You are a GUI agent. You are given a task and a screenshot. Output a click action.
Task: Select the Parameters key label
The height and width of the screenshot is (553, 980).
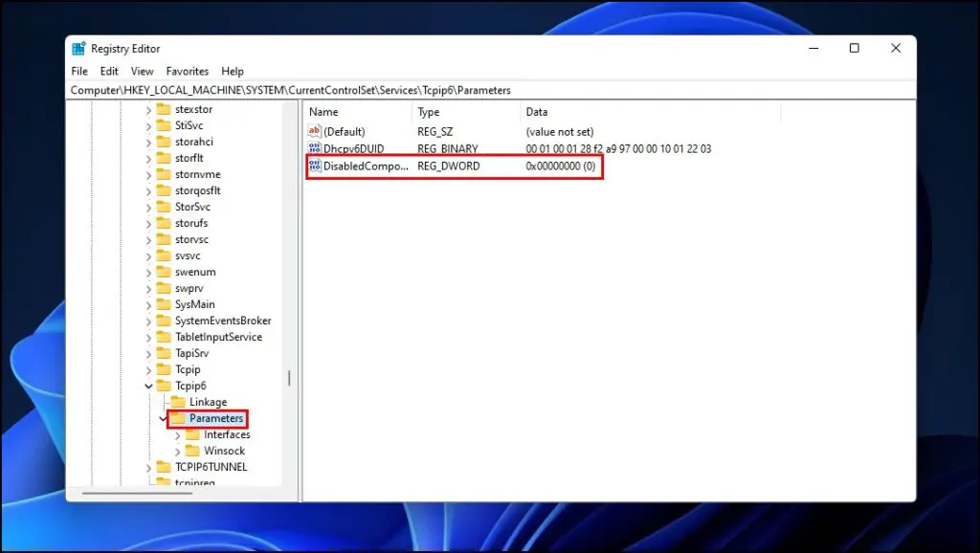[216, 418]
